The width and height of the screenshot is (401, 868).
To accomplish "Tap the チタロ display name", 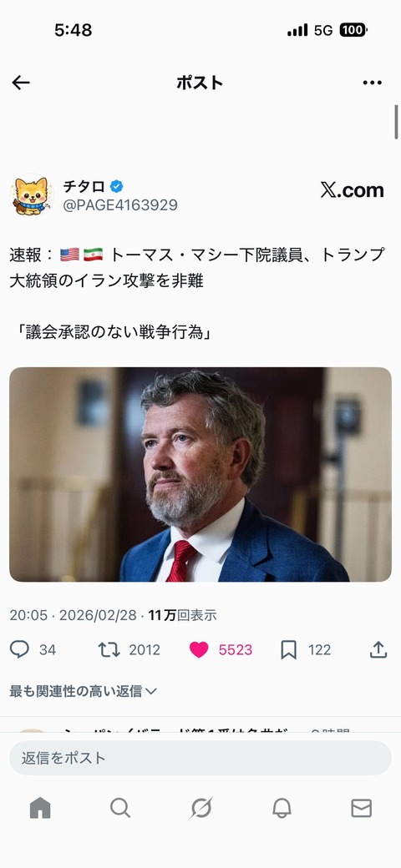I will click(x=84, y=187).
